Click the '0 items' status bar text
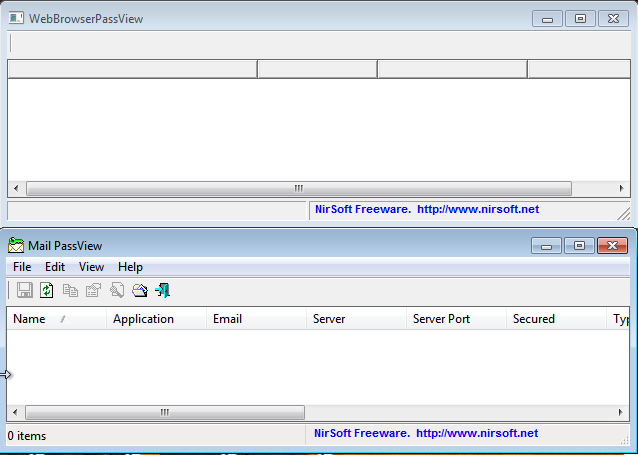 (27, 436)
